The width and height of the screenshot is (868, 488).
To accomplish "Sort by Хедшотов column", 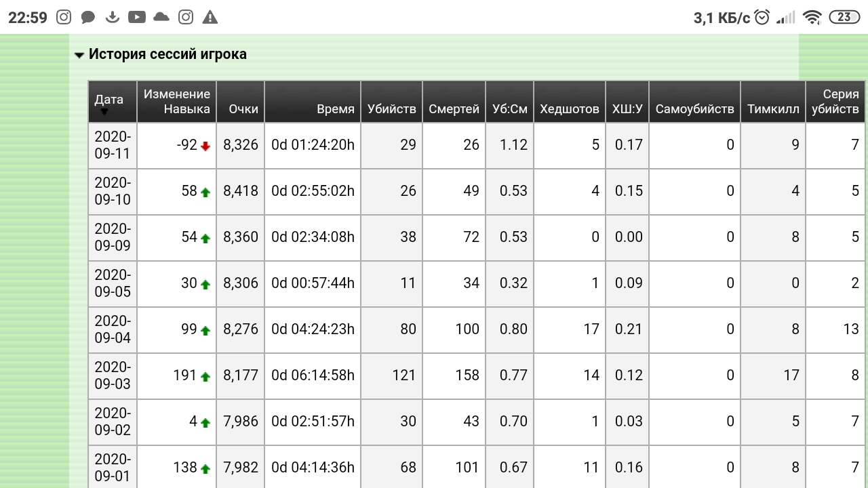I will pyautogui.click(x=569, y=109).
